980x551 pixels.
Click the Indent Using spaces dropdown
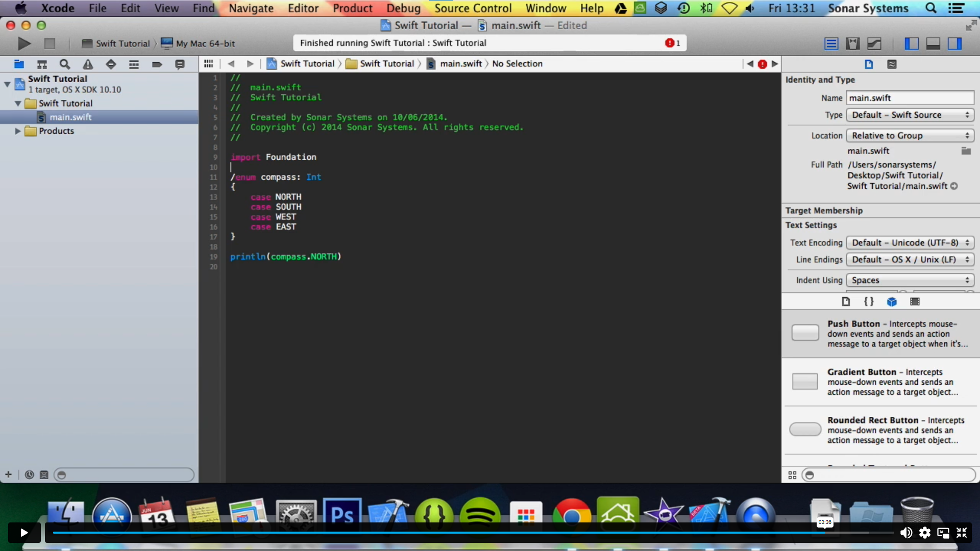909,280
